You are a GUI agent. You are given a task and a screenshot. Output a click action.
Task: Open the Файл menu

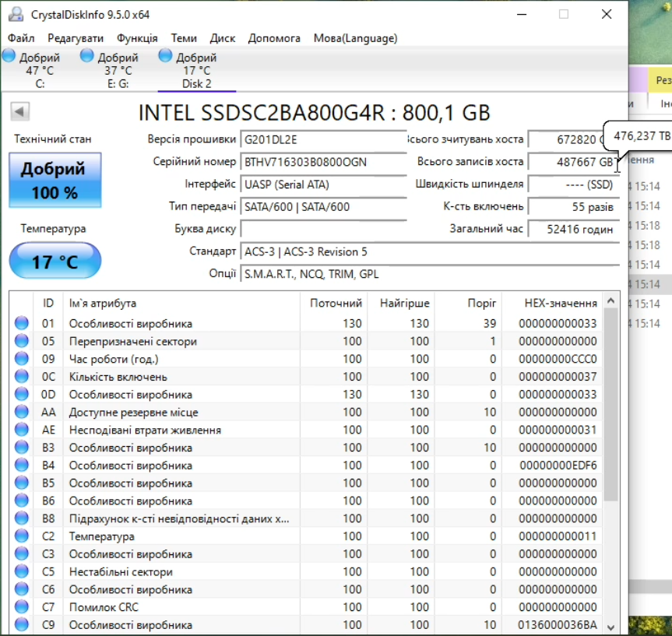pos(21,38)
